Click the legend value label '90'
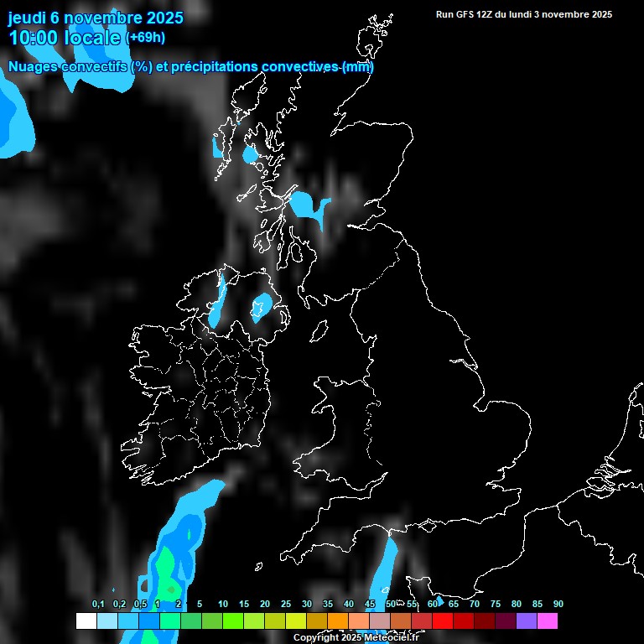Viewport: 644px width, 644px height. point(558,604)
